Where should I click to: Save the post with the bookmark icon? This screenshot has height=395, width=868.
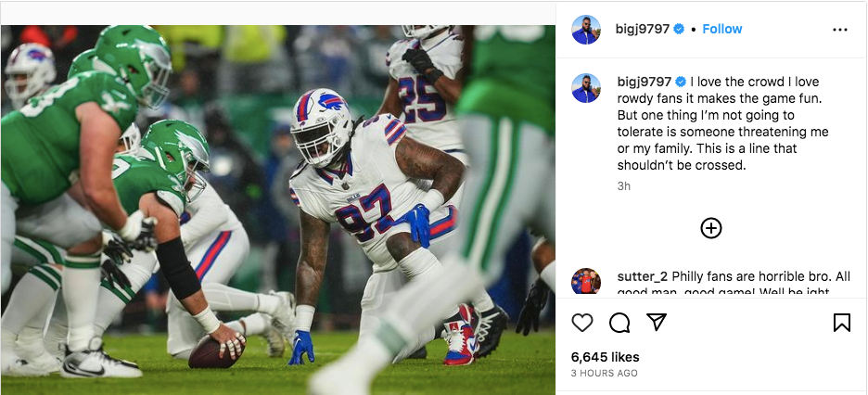click(x=841, y=323)
